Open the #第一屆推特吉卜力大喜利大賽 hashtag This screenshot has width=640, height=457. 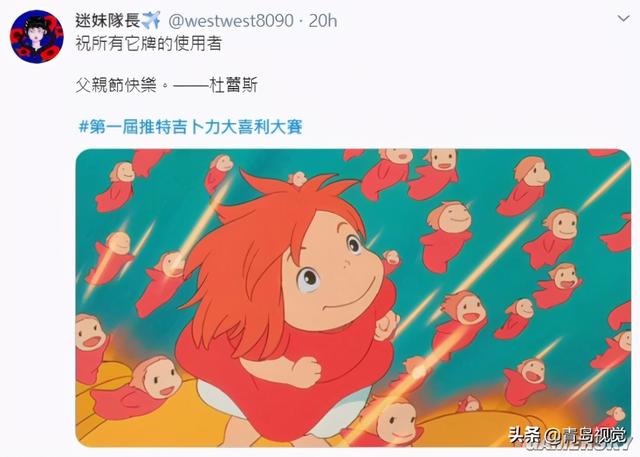[191, 127]
